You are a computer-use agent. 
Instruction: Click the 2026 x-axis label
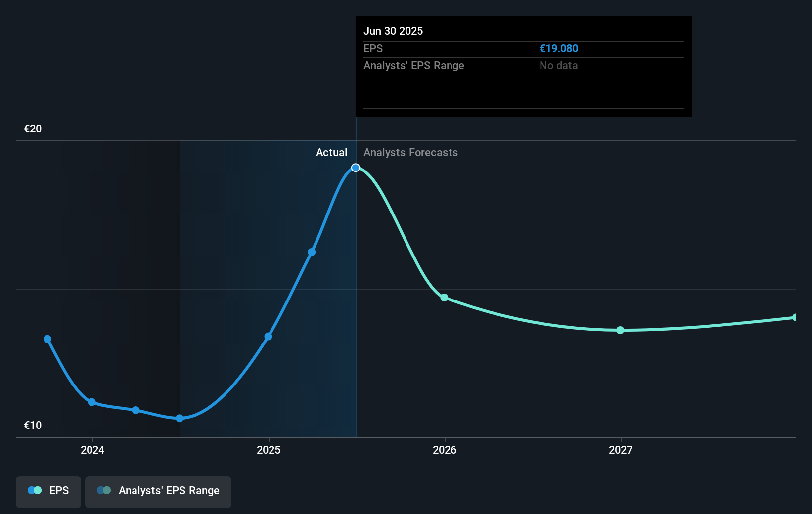point(445,450)
